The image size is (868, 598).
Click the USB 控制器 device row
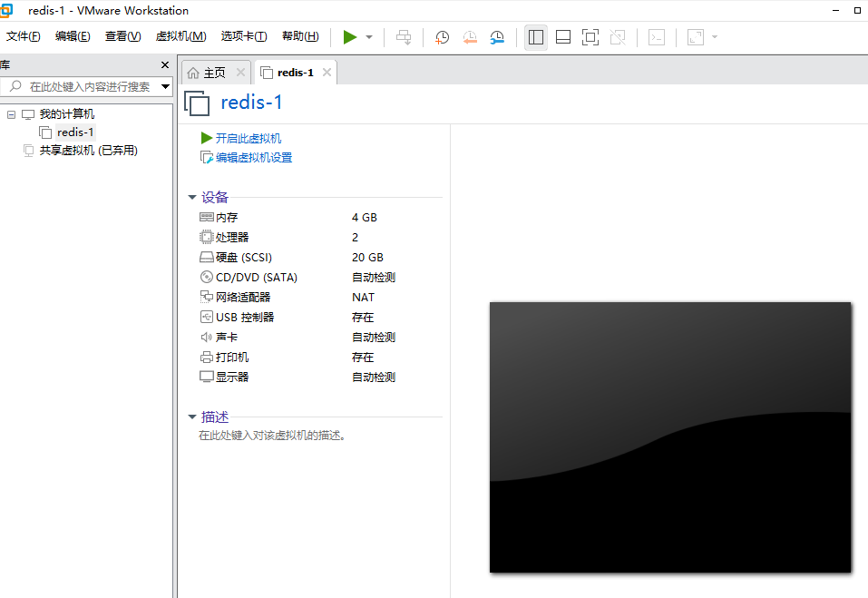click(320, 318)
